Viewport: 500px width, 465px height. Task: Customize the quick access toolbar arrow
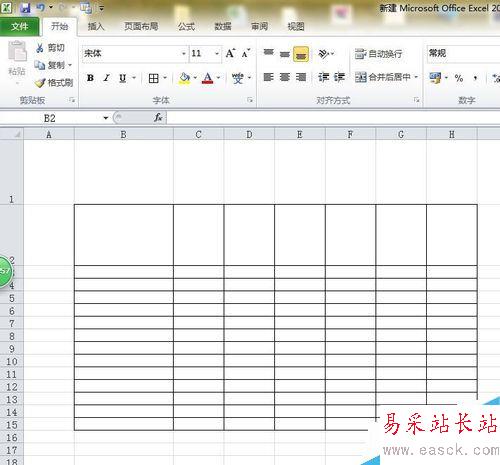coord(101,8)
